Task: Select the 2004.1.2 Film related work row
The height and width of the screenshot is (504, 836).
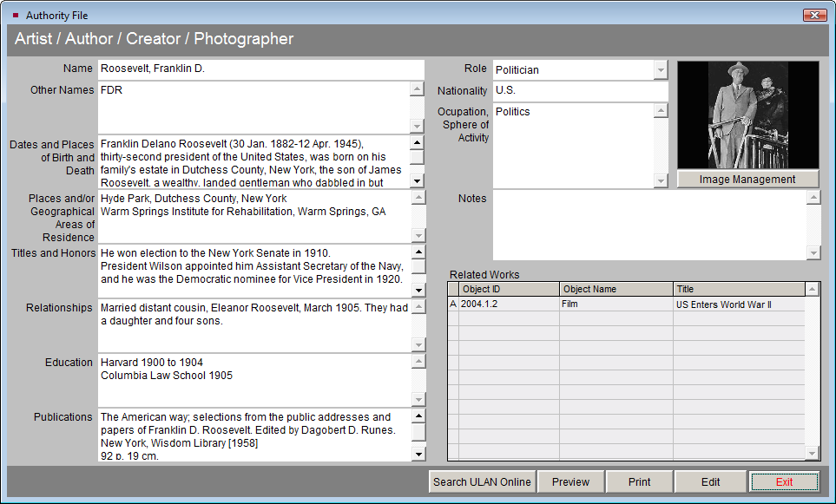Action: point(564,304)
